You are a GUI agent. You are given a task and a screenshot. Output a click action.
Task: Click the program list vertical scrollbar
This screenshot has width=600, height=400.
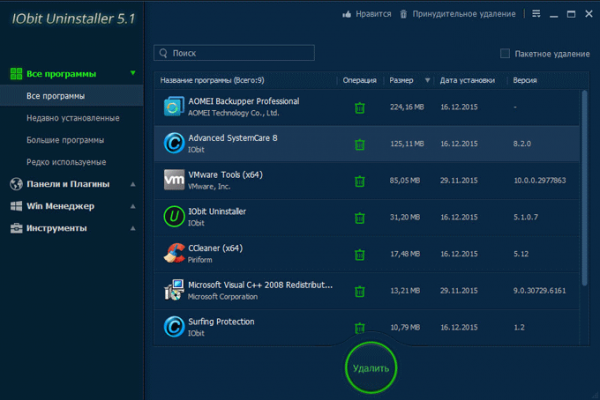pyautogui.click(x=584, y=188)
